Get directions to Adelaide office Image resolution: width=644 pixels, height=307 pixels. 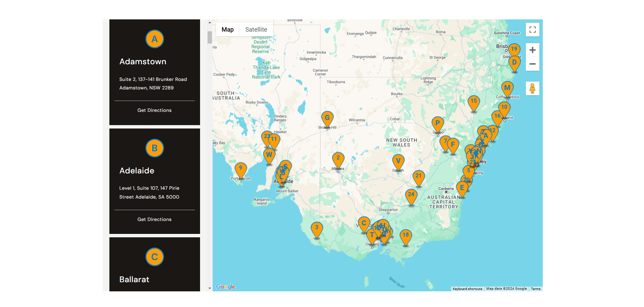(155, 219)
